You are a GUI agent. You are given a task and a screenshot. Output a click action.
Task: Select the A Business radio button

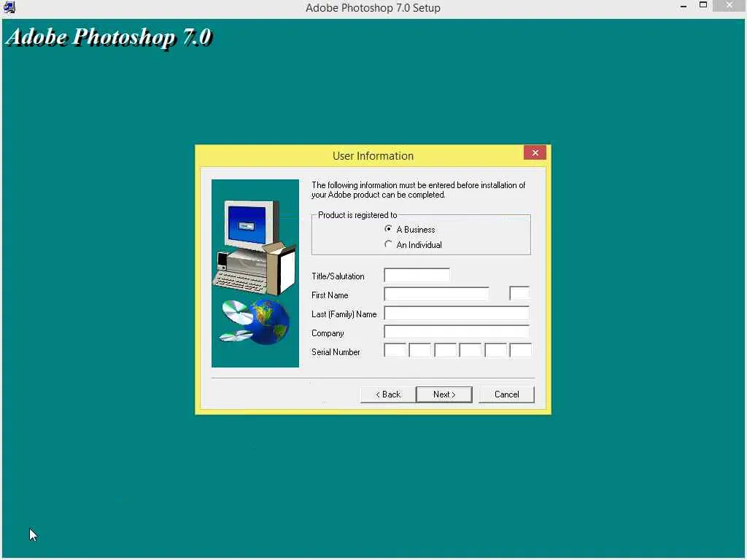388,229
